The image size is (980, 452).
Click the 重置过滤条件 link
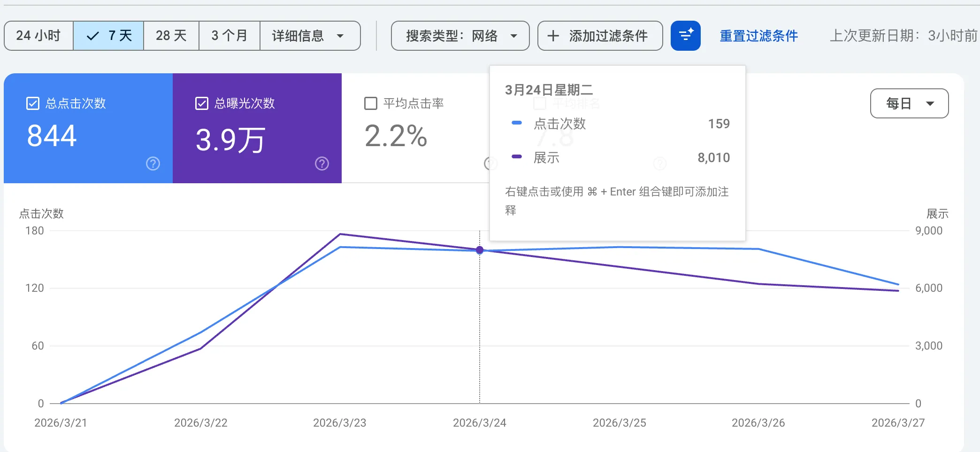coord(758,35)
